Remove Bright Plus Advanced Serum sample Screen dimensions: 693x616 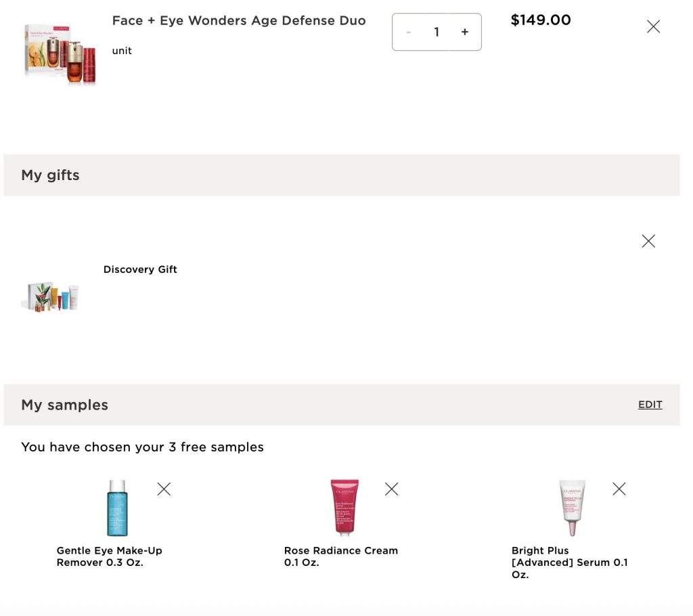click(619, 489)
